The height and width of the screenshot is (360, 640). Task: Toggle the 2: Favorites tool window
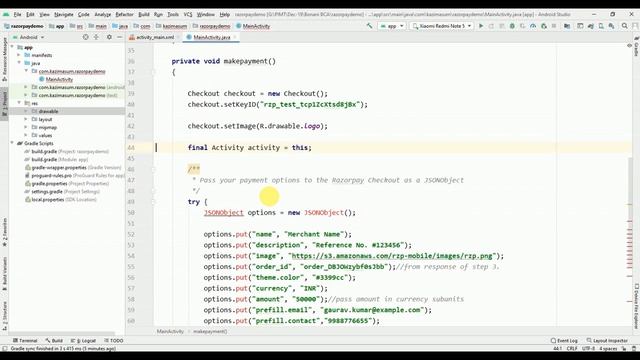4,233
